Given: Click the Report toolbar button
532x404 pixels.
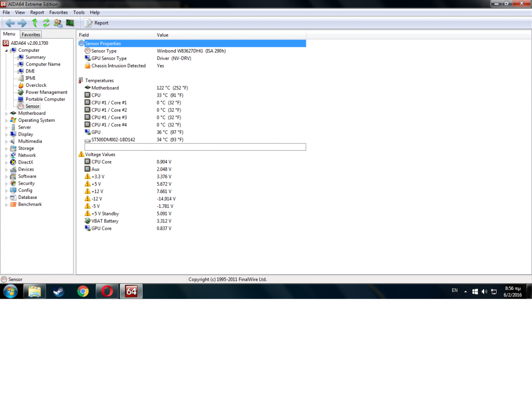Looking at the screenshot, I should click(96, 23).
